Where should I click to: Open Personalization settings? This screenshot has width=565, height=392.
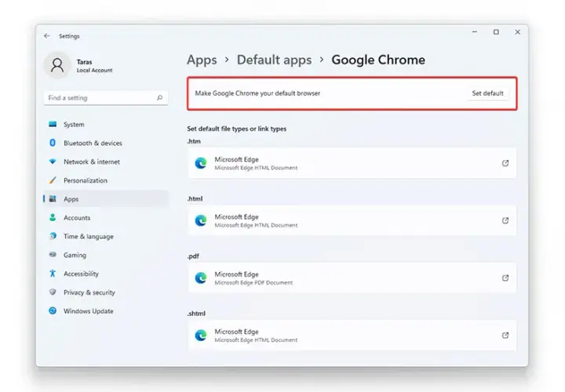106,180
